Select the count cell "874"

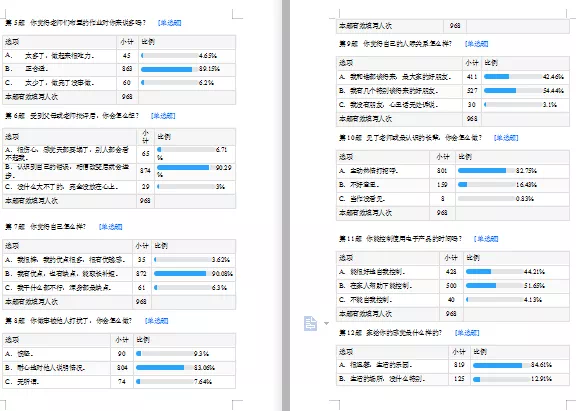click(145, 171)
